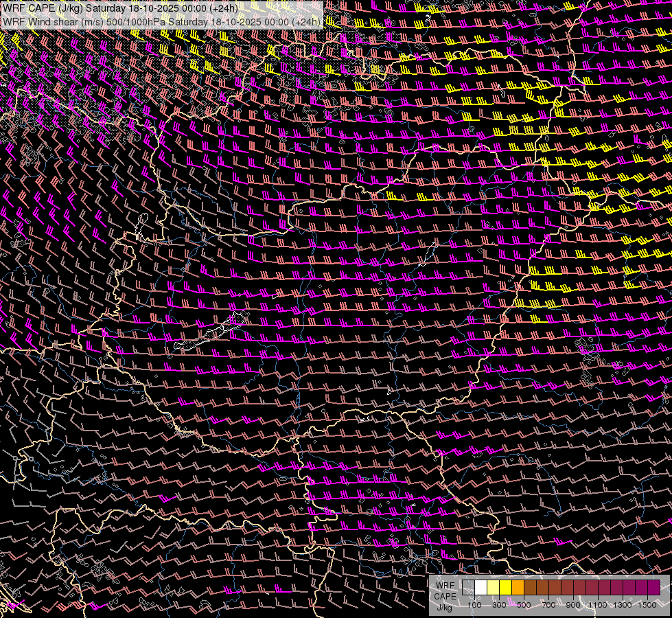Click the gray transparent swatch left of 100
Viewport: 672px width, 618px height.
click(x=468, y=587)
